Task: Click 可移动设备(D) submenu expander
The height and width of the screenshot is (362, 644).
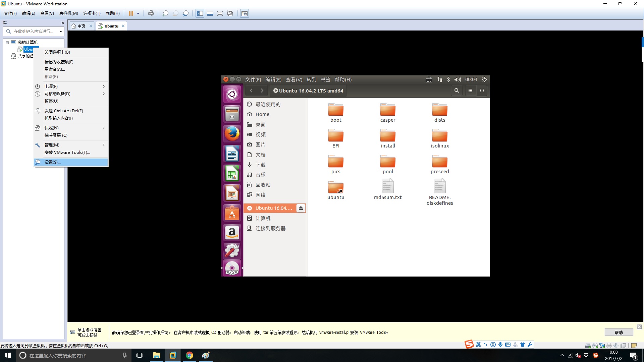Action: point(104,94)
